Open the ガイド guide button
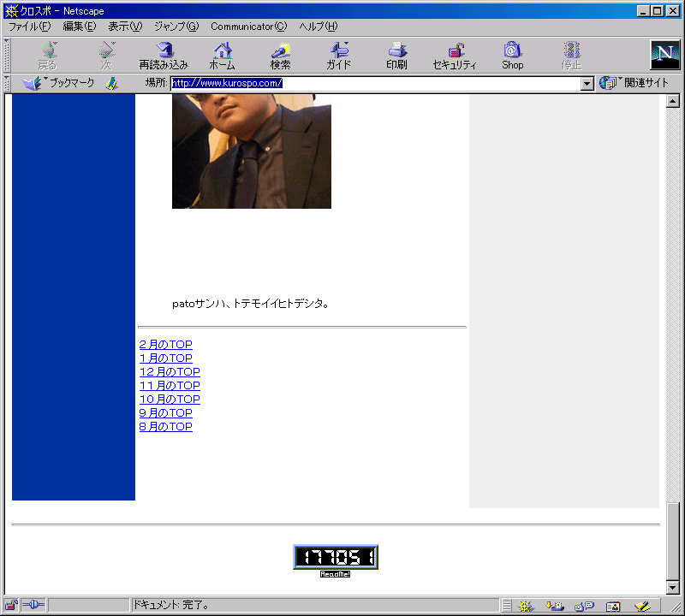The height and width of the screenshot is (616, 685). pyautogui.click(x=338, y=56)
